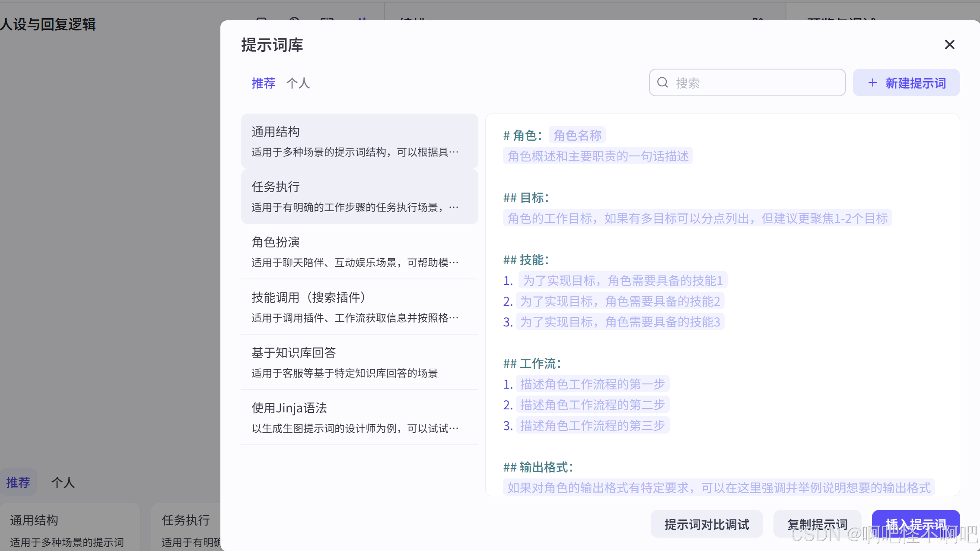Select the 通用结构 prompt template
This screenshot has width=980, height=551.
359,141
